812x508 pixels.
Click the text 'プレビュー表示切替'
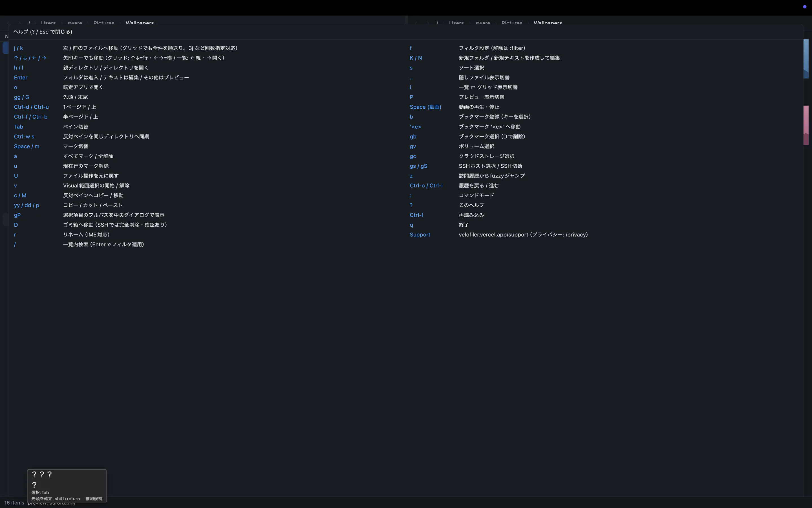click(x=482, y=97)
